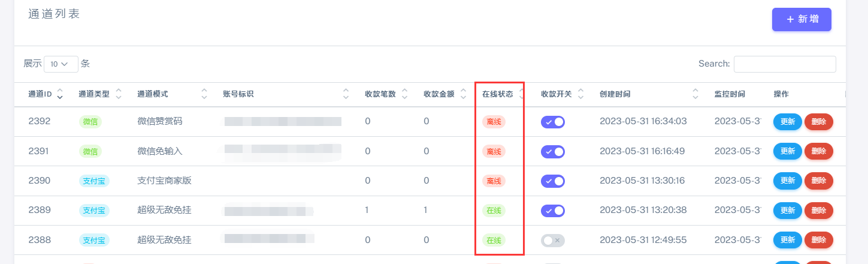Screen dimensions: 868x264
Task: Sort table by 通道模式 column
Action: point(204,94)
